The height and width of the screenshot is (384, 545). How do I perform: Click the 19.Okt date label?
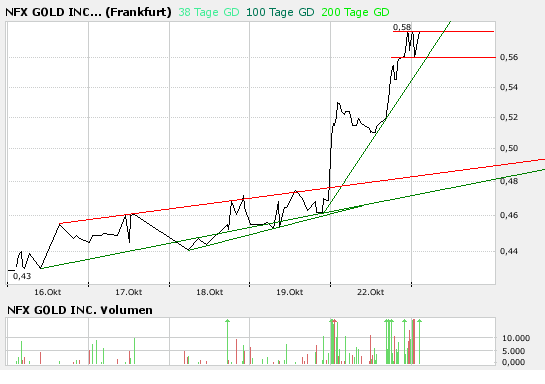tap(290, 292)
